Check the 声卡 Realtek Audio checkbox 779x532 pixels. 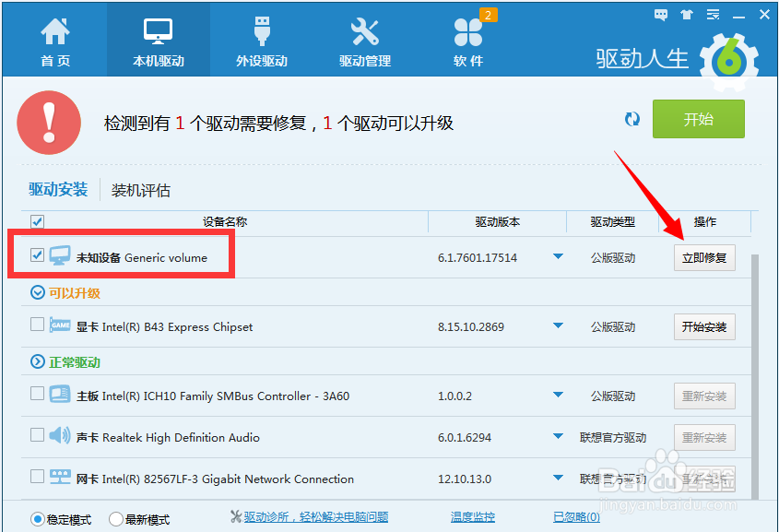[x=37, y=435]
